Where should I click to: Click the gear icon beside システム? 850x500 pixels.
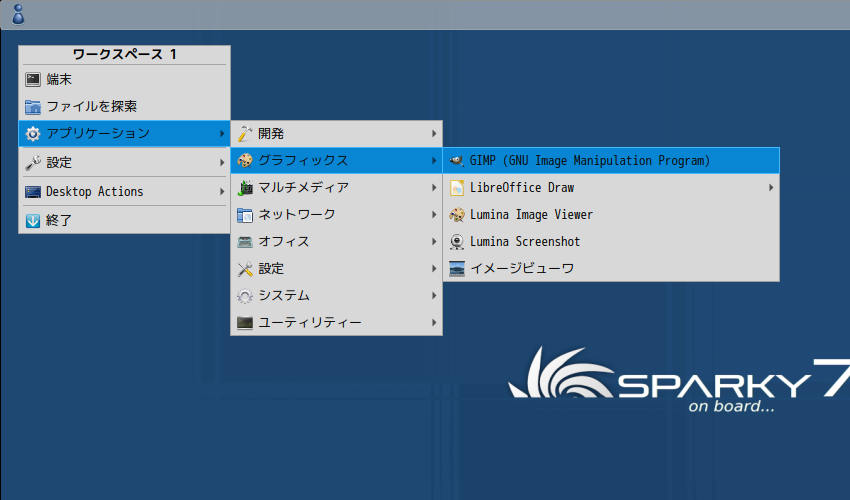point(245,296)
